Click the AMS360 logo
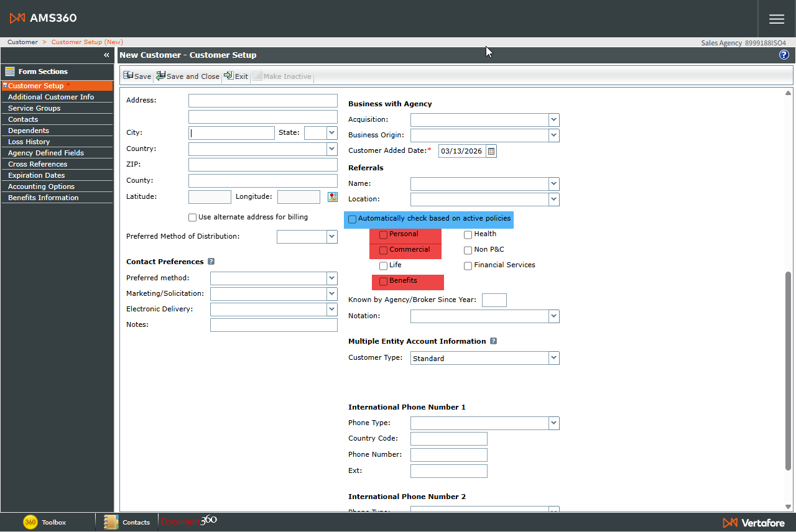 tap(44, 18)
